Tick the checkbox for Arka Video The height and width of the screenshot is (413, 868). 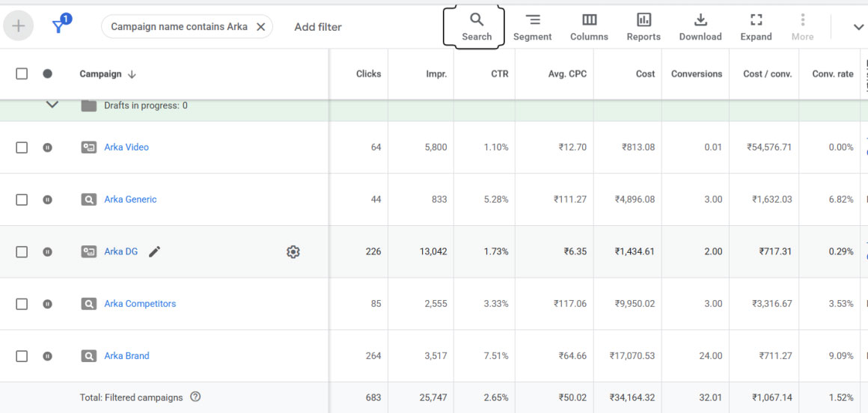tap(22, 147)
